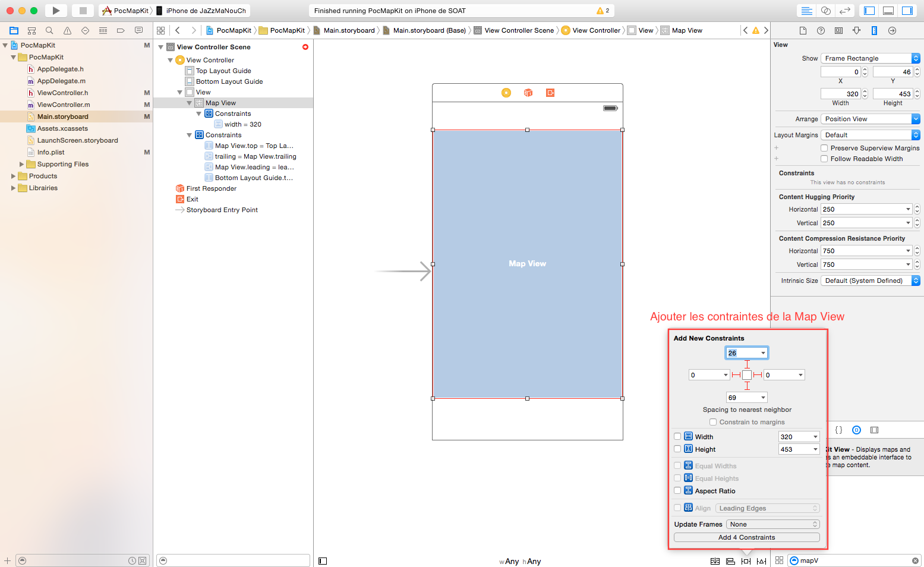Select the Pin constraints icon
This screenshot has width=924, height=567.
tap(746, 560)
